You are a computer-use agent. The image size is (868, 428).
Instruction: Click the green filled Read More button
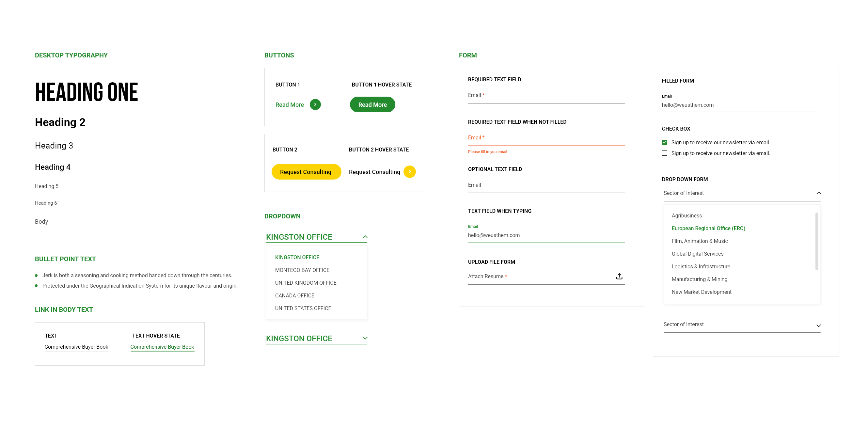click(372, 104)
